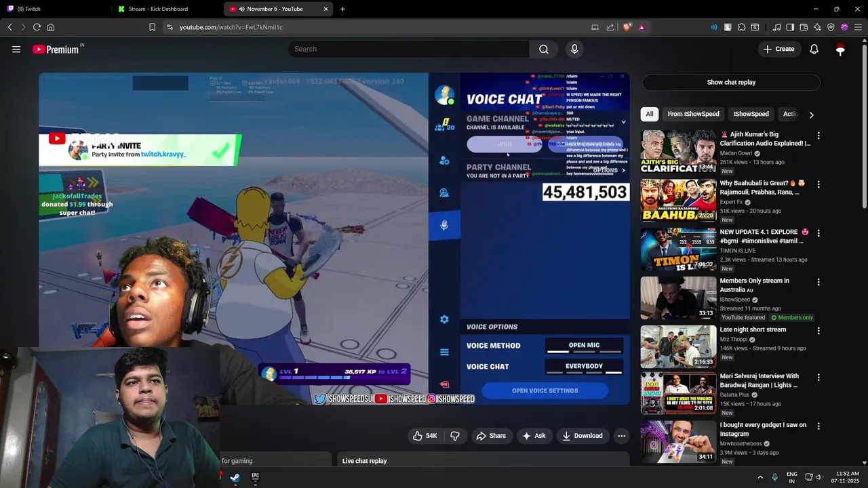This screenshot has width=868, height=488.
Task: Open the taskbar volume control
Action: (x=819, y=477)
